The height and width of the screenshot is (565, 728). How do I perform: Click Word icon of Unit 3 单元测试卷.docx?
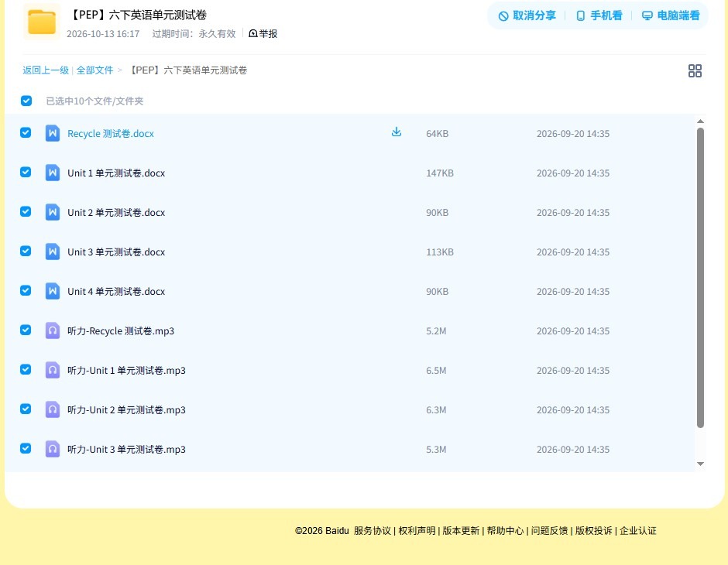53,252
